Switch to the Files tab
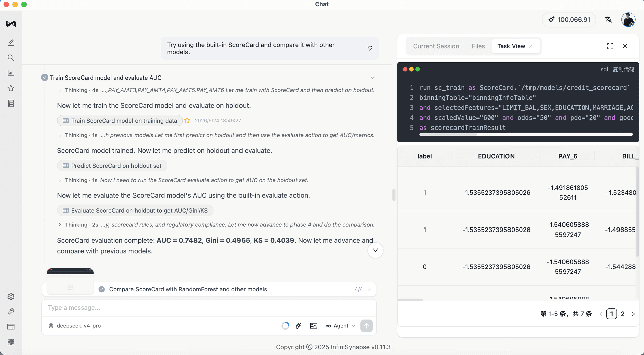Viewport: 644px width, 355px height. pos(478,46)
